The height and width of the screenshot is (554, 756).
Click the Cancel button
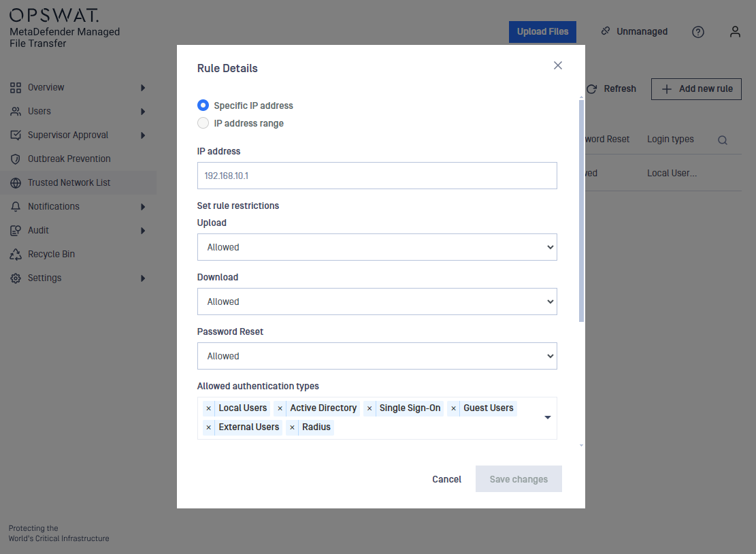446,479
